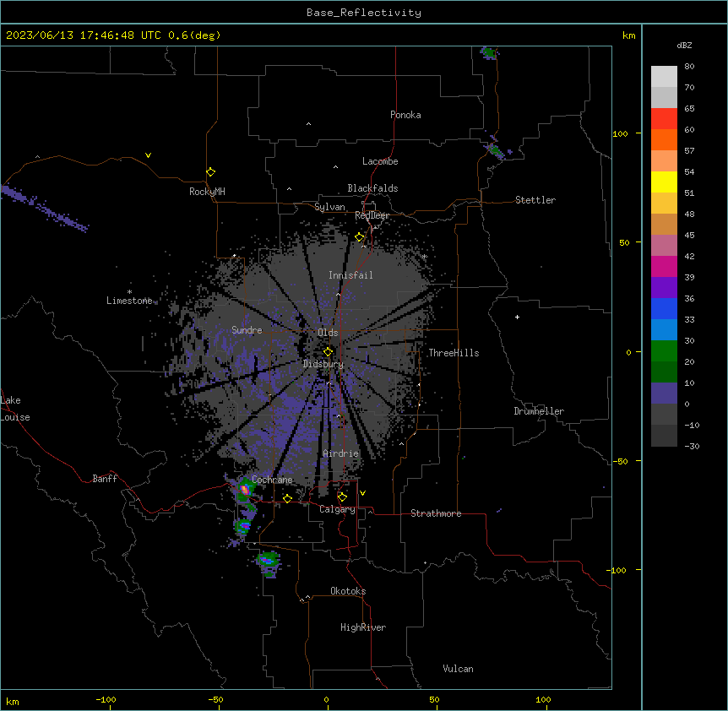
Task: Click the red swatch in the dBZ legend
Action: pyautogui.click(x=664, y=118)
